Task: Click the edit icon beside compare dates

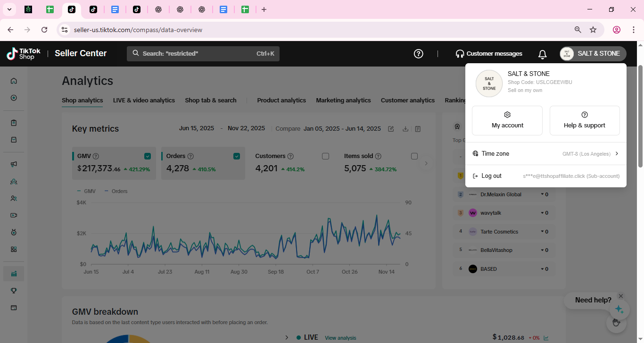Action: point(391,129)
